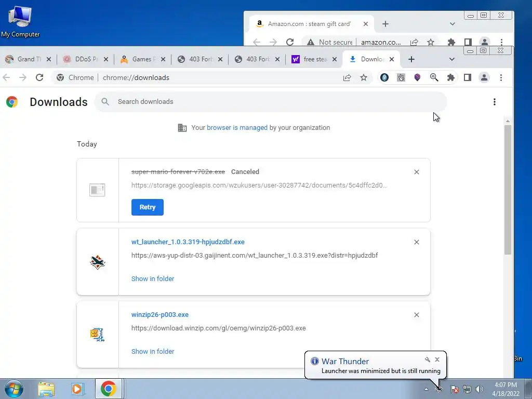Viewport: 532px width, 399px height.
Task: Remove wt_launcher download from list
Action: click(x=416, y=242)
